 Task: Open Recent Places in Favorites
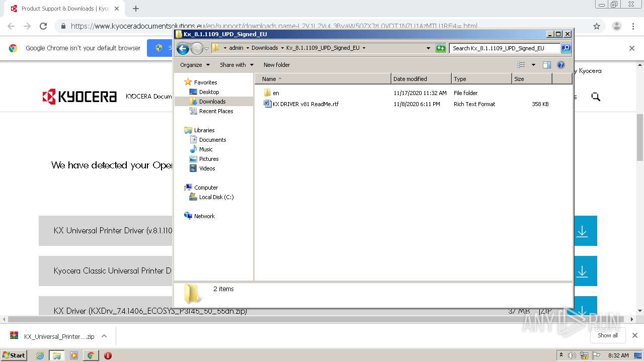click(x=216, y=111)
